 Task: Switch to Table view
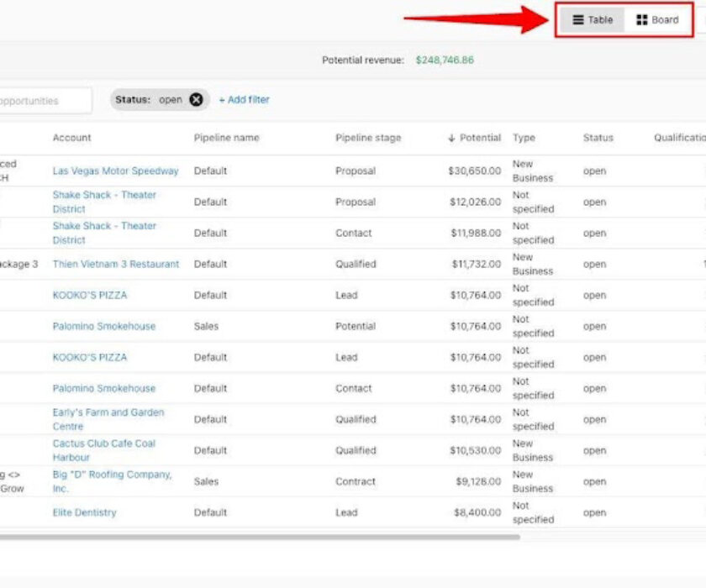[592, 20]
